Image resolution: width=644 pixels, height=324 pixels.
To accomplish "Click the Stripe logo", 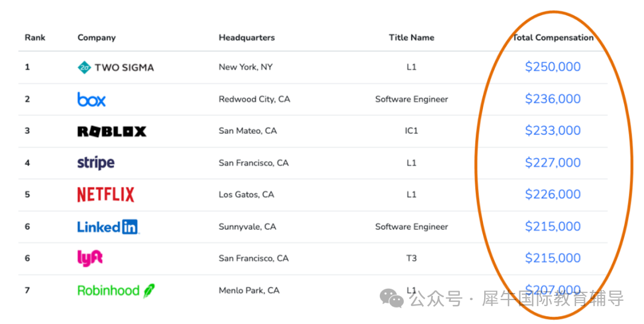I will 95,163.
